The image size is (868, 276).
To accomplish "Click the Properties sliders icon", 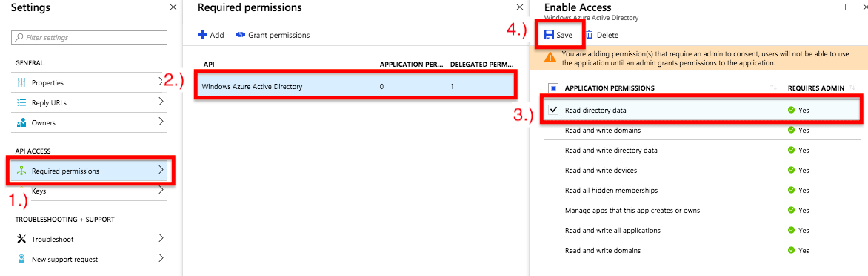I will coord(21,82).
